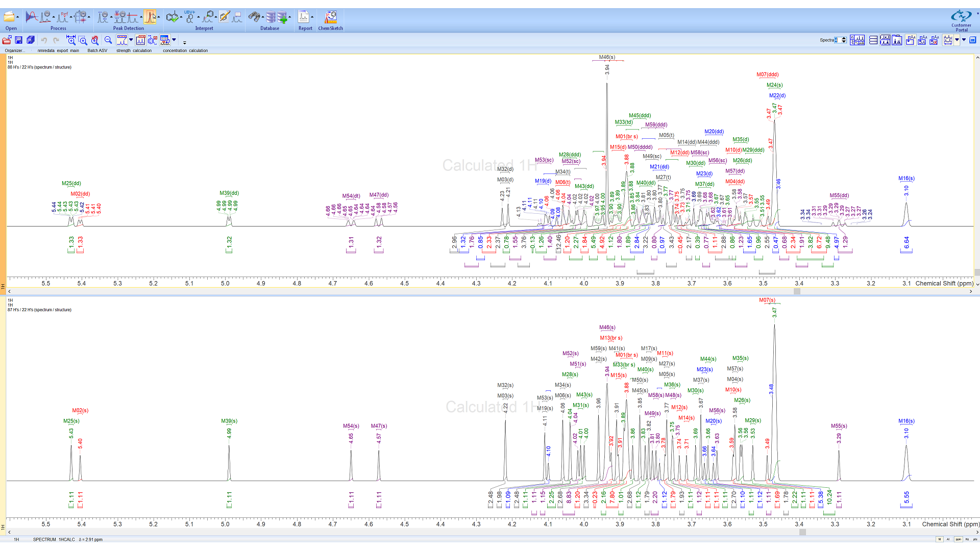Open a spectrum file with the Open icon

[x=10, y=15]
